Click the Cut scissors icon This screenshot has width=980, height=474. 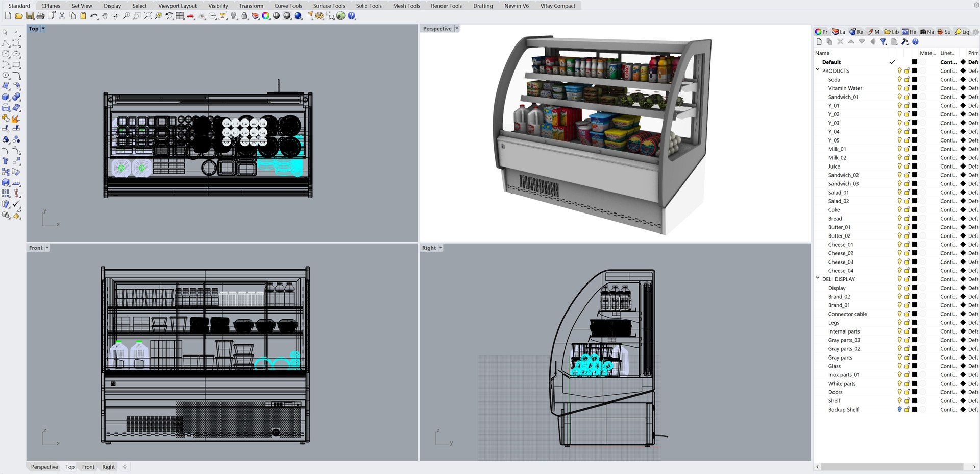[62, 16]
